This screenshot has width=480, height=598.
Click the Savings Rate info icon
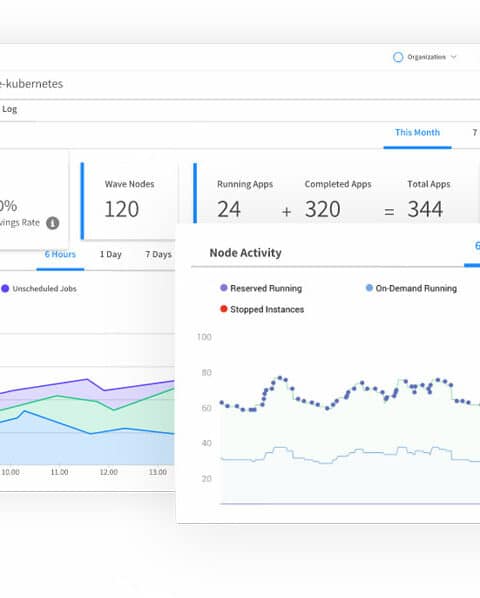pos(53,223)
